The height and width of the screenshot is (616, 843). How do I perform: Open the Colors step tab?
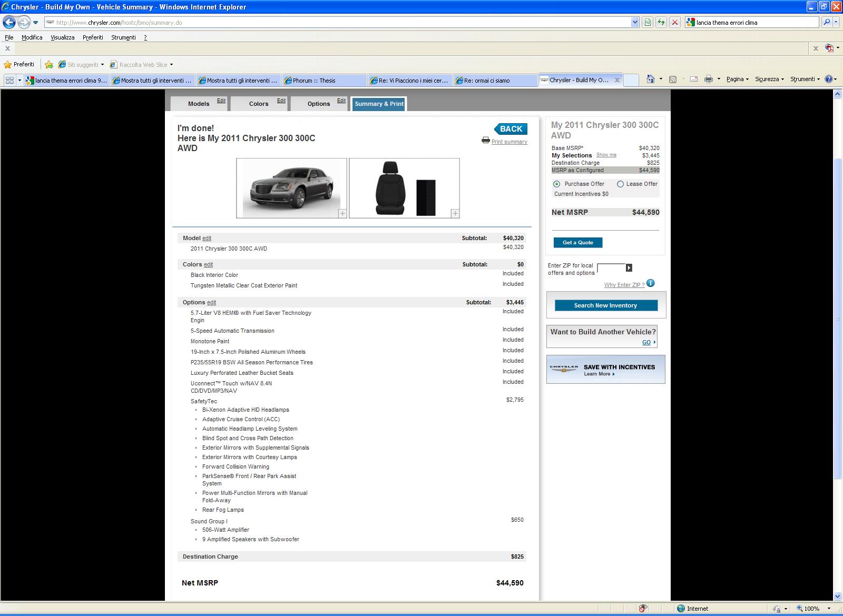[259, 104]
